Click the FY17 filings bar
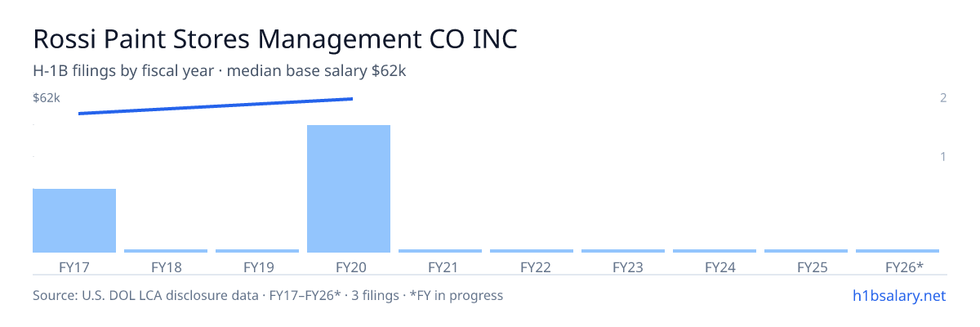The image size is (980, 327). (x=74, y=221)
